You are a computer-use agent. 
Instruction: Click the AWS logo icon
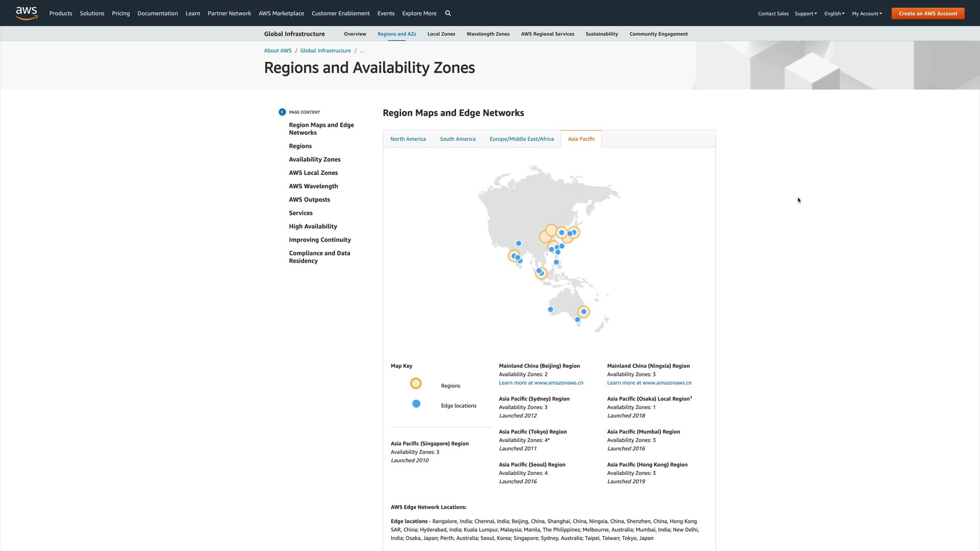[x=27, y=13]
